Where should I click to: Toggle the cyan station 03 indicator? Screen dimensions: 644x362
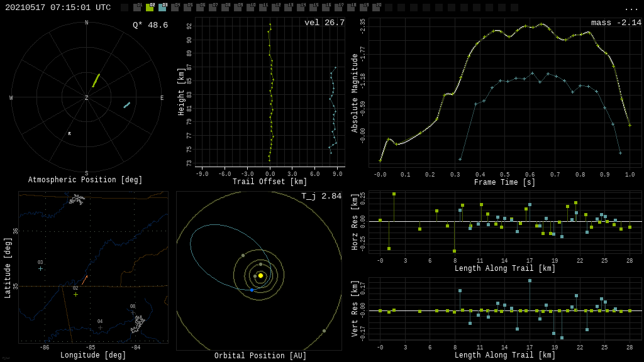click(x=162, y=8)
